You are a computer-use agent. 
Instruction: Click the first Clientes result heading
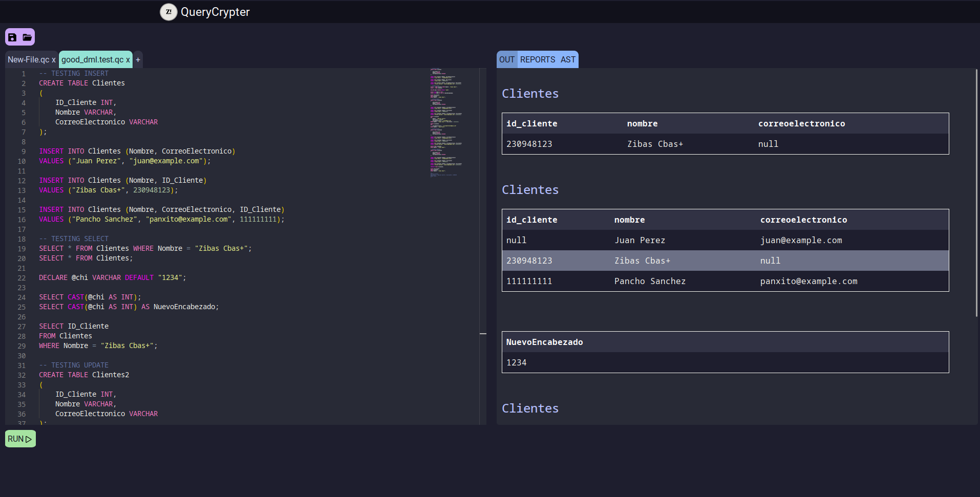tap(530, 94)
